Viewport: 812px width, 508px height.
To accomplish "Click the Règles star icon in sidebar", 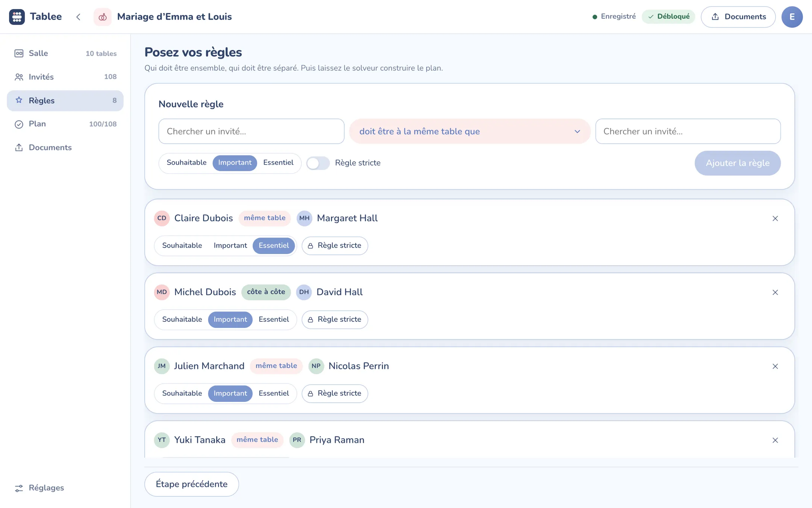I will tap(19, 100).
